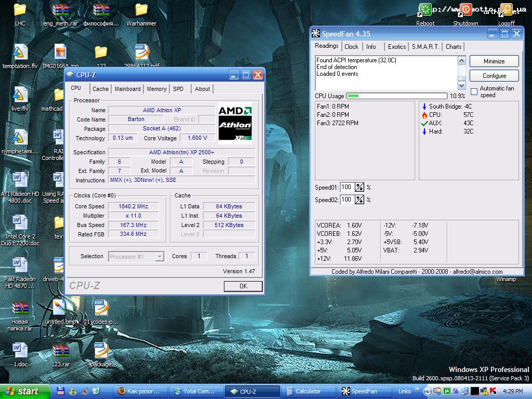Click the Speed01 value input field
Screen dimensions: 532x399
(x=347, y=187)
